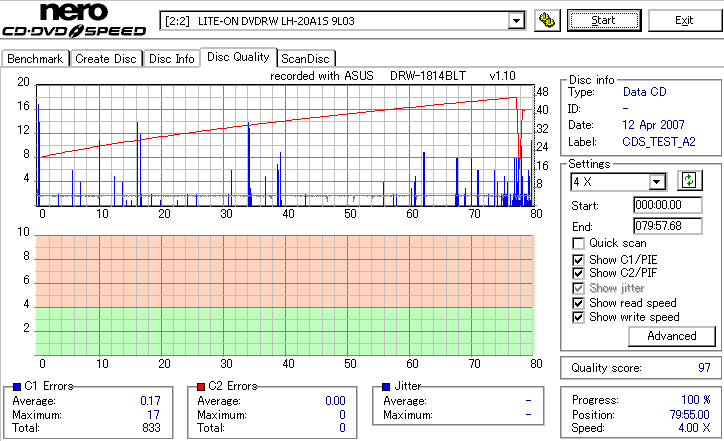Click the Progress value 100 %
724x441 pixels.
tap(696, 400)
